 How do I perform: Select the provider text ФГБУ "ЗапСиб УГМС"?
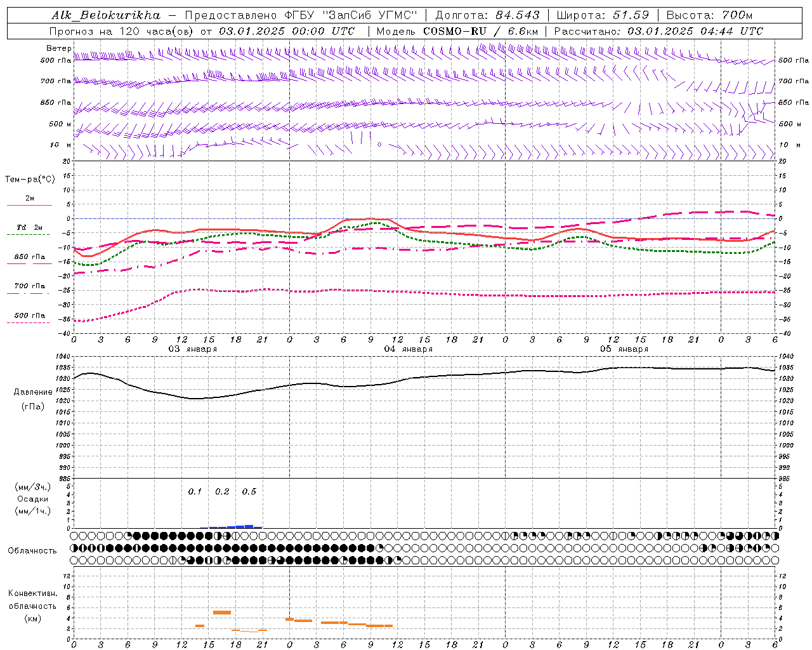(350, 15)
